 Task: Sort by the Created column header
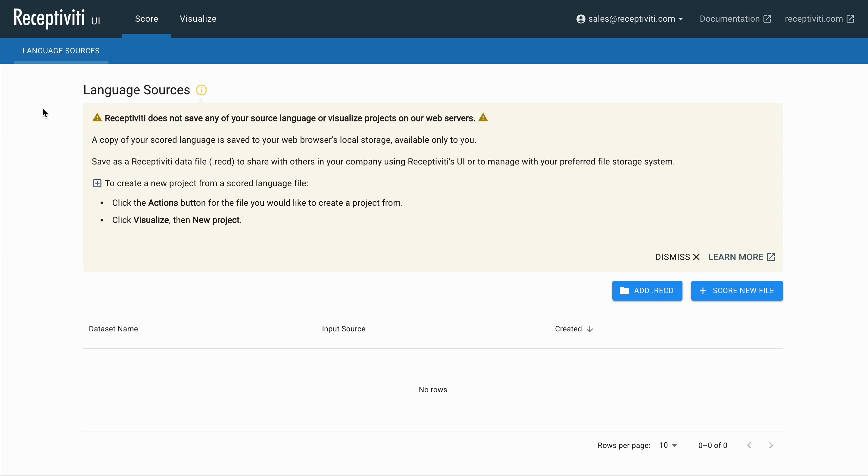coord(568,329)
